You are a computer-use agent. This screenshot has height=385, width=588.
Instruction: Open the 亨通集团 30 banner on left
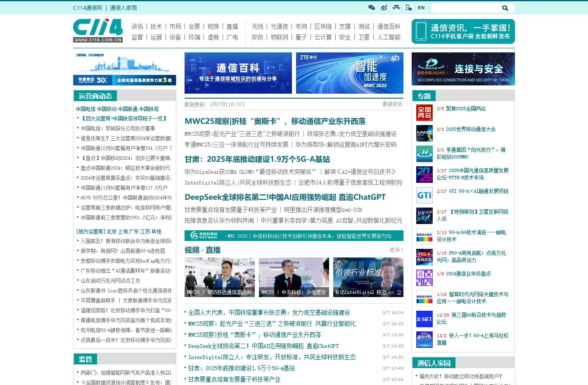click(125, 69)
